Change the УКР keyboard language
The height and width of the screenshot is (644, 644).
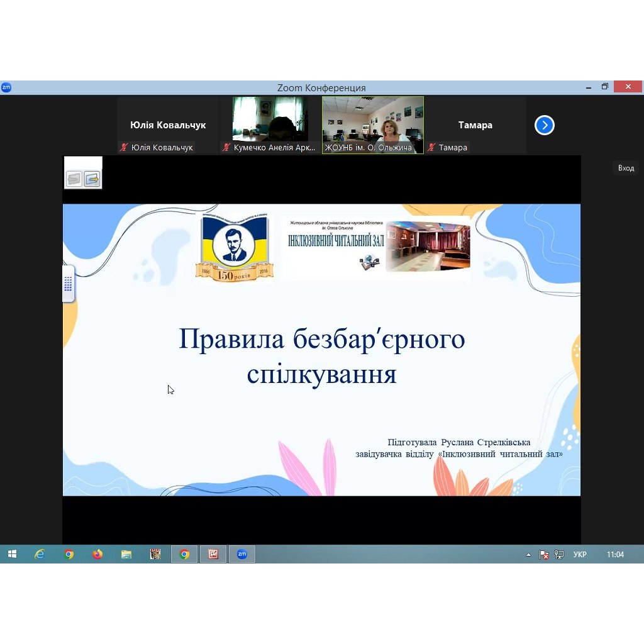pos(580,555)
